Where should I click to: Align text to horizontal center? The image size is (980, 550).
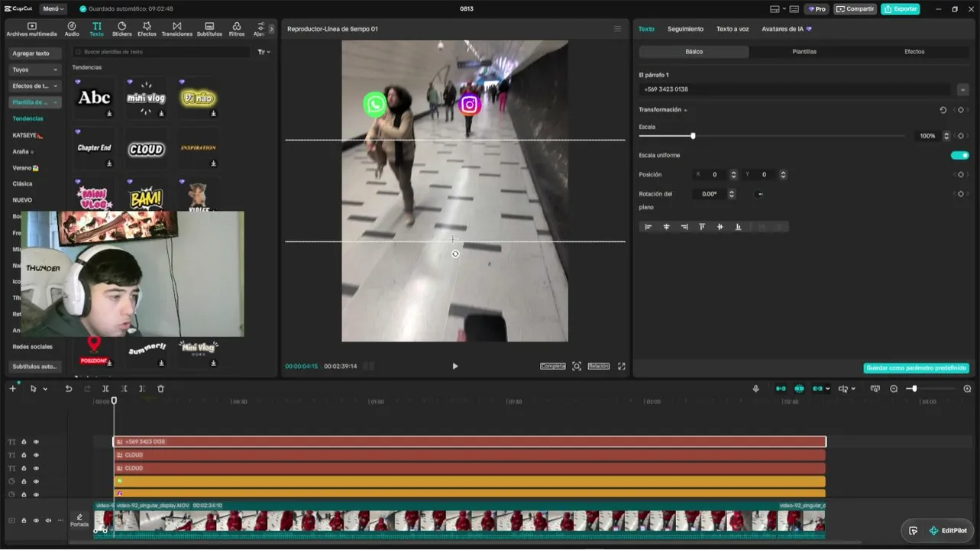pos(666,227)
